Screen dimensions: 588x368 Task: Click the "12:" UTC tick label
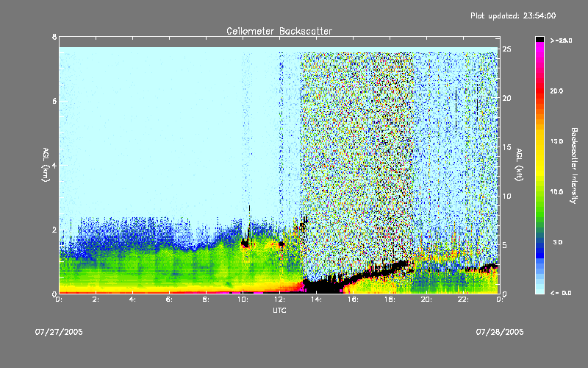(279, 300)
